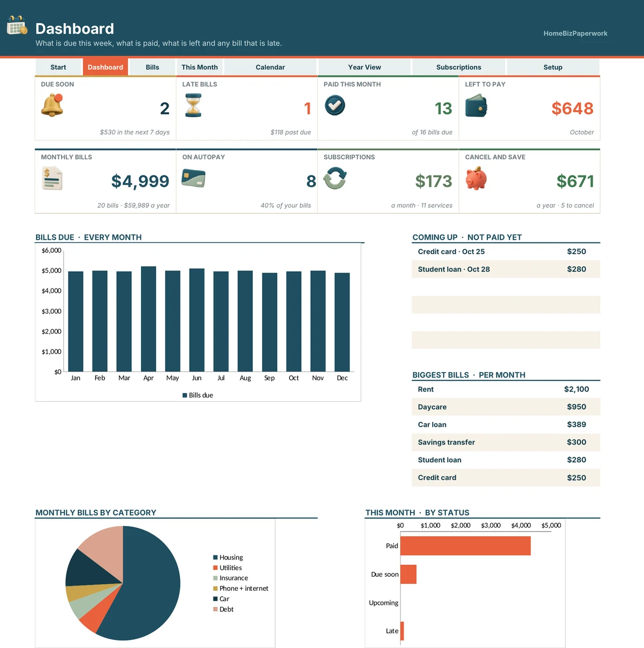This screenshot has height=648, width=644.
Task: Open the Year View tab
Action: tap(365, 67)
